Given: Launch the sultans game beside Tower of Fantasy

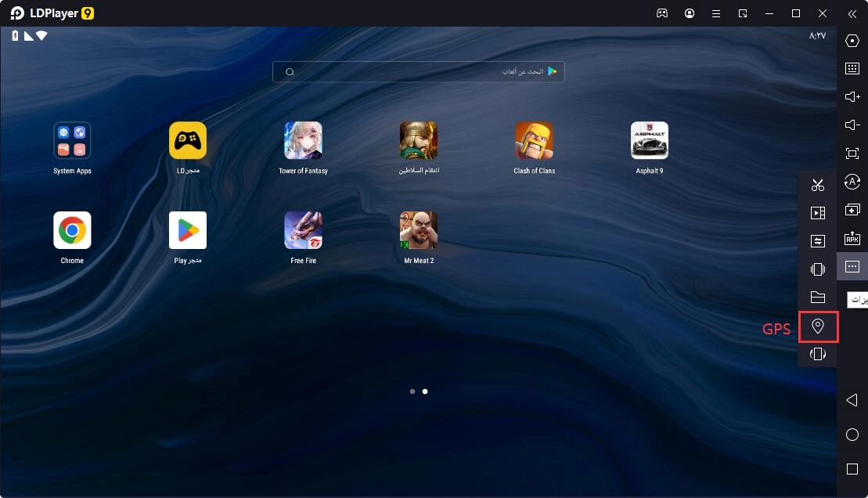Looking at the screenshot, I should click(419, 141).
